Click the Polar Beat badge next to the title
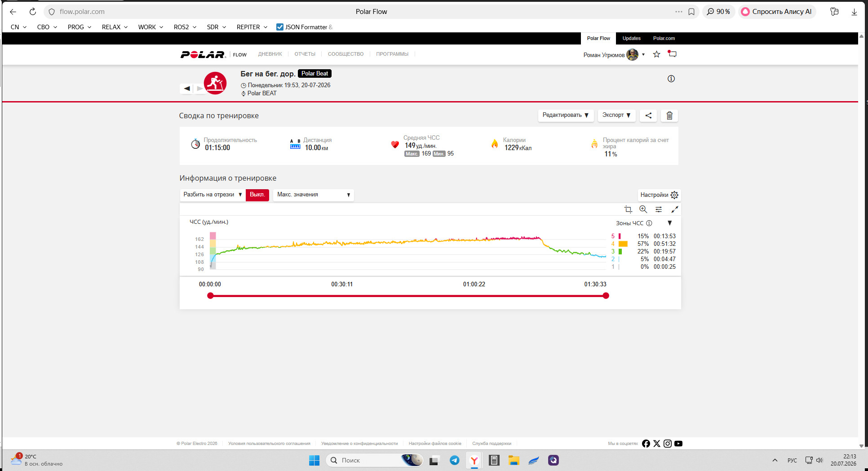Image resolution: width=868 pixels, height=471 pixels. 314,74
